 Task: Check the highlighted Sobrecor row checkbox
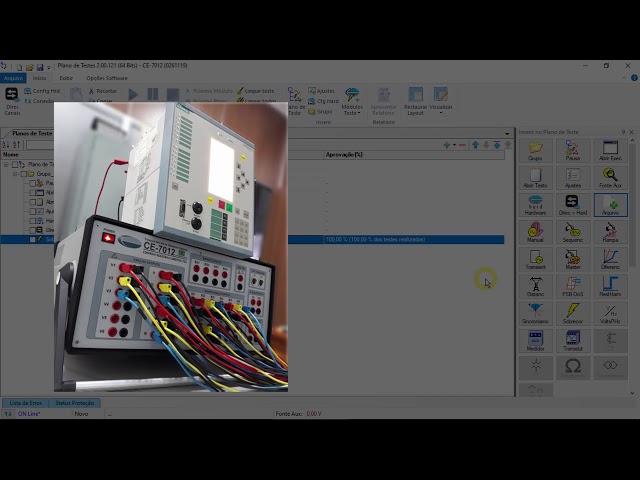[x=33, y=240]
